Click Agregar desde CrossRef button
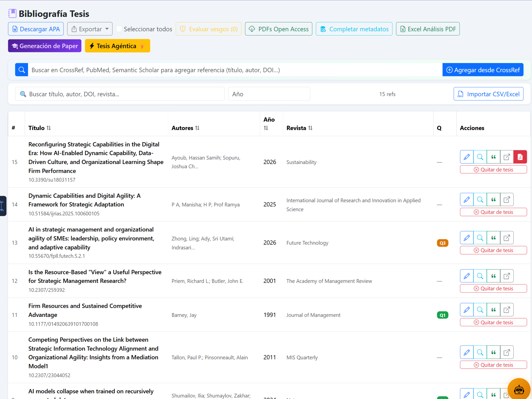The image size is (532, 399). (x=483, y=70)
